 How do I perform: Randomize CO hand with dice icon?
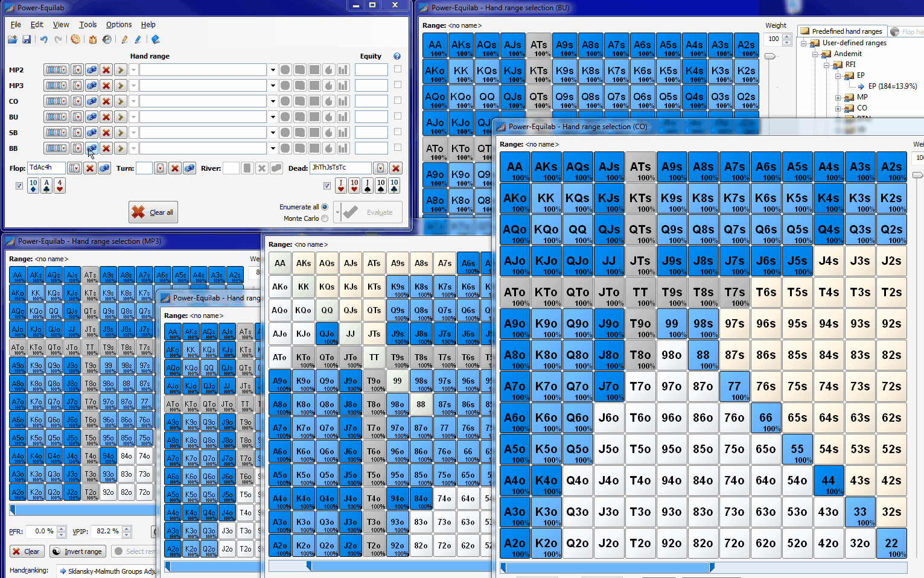(92, 101)
